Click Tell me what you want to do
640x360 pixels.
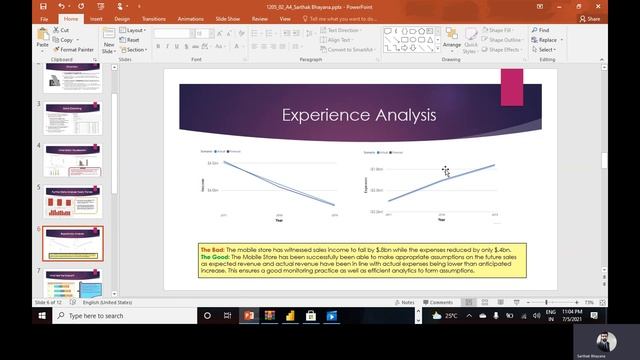tap(340, 19)
